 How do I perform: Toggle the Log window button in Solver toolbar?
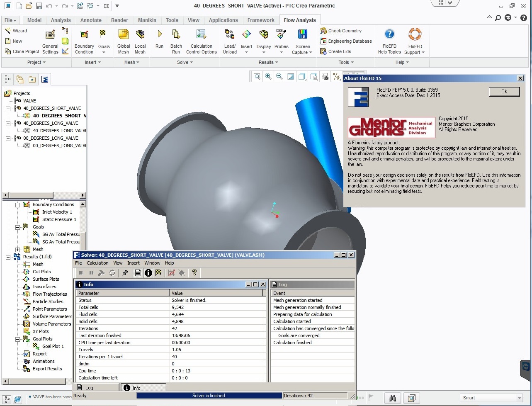point(138,273)
